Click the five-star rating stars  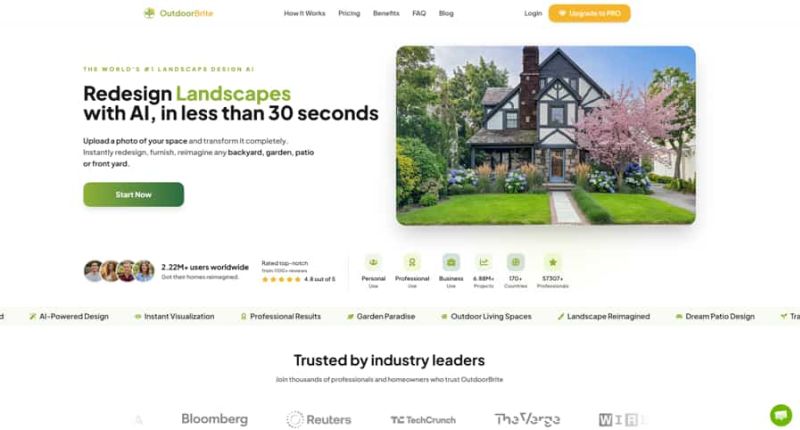click(281, 280)
